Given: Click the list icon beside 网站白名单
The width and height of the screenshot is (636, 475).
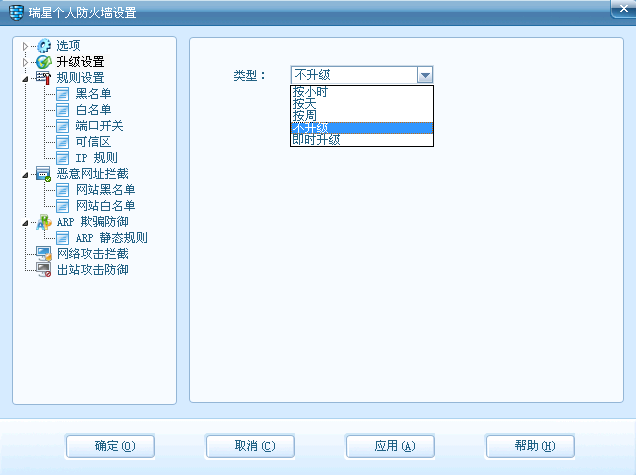Looking at the screenshot, I should pyautogui.click(x=62, y=206).
